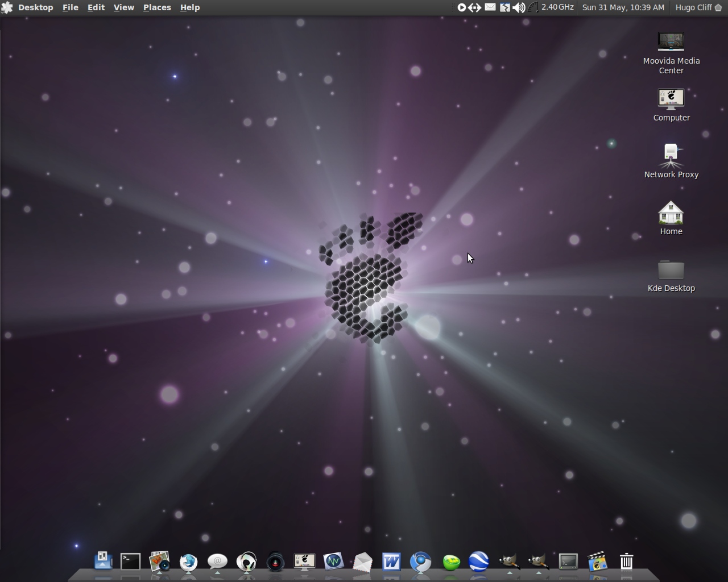Launch Google Earth from the dock
The width and height of the screenshot is (728, 582).
pos(479,562)
